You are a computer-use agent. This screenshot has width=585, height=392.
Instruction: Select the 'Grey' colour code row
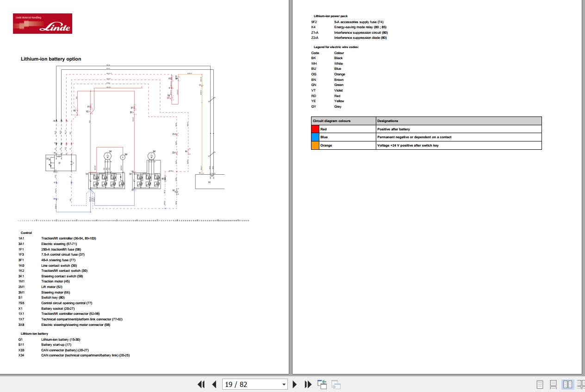click(327, 106)
